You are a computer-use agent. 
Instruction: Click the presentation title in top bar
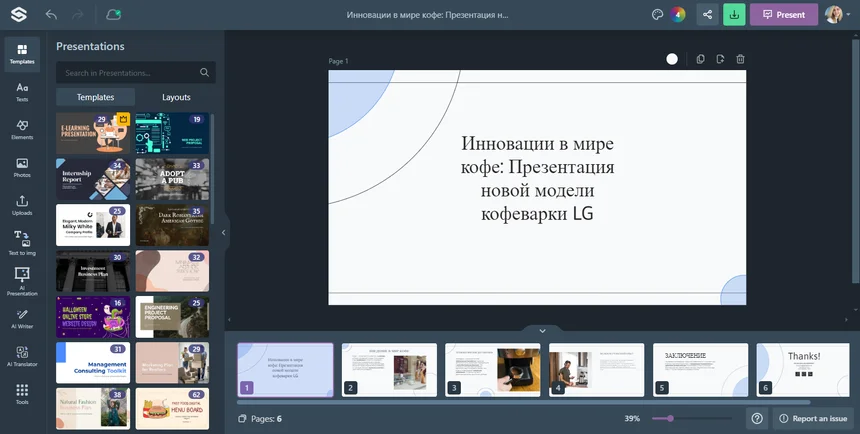pyautogui.click(x=428, y=15)
